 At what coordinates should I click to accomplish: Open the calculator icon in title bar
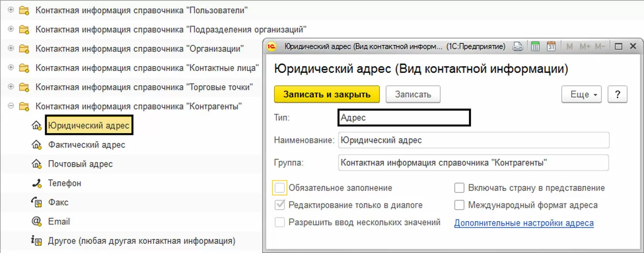[x=535, y=47]
